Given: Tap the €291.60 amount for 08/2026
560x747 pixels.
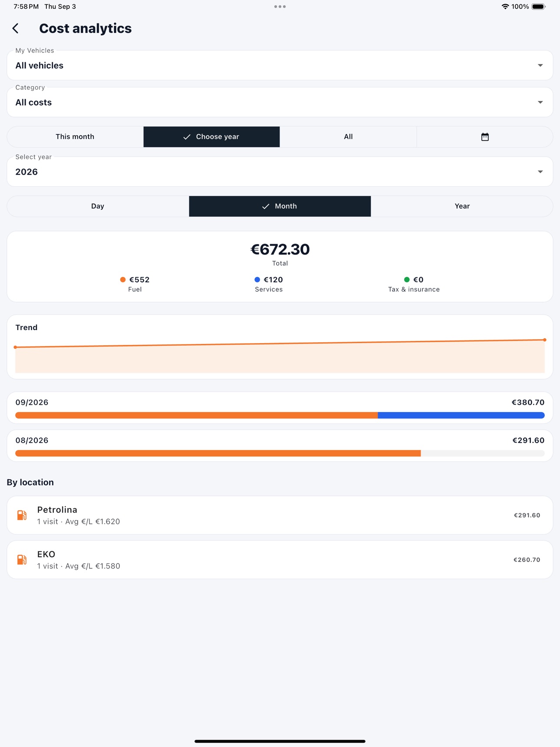Looking at the screenshot, I should pyautogui.click(x=528, y=440).
